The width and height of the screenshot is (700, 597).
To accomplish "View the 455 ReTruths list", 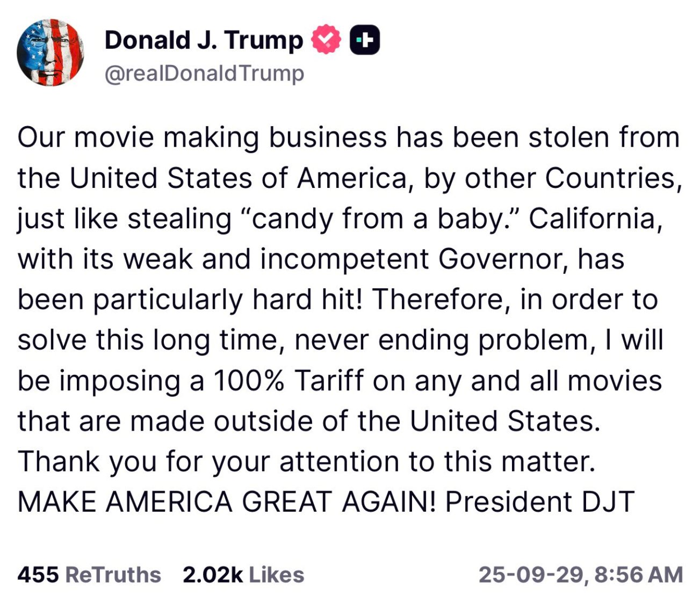I will click(x=89, y=574).
